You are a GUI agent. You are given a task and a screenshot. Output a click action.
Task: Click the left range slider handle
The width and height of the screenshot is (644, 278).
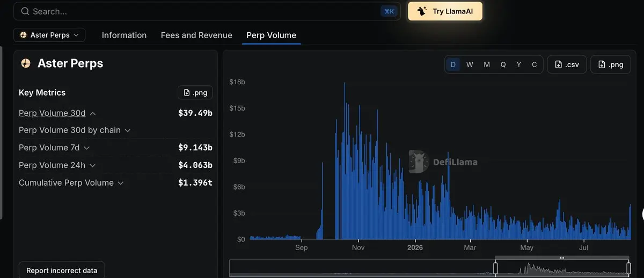pyautogui.click(x=496, y=268)
